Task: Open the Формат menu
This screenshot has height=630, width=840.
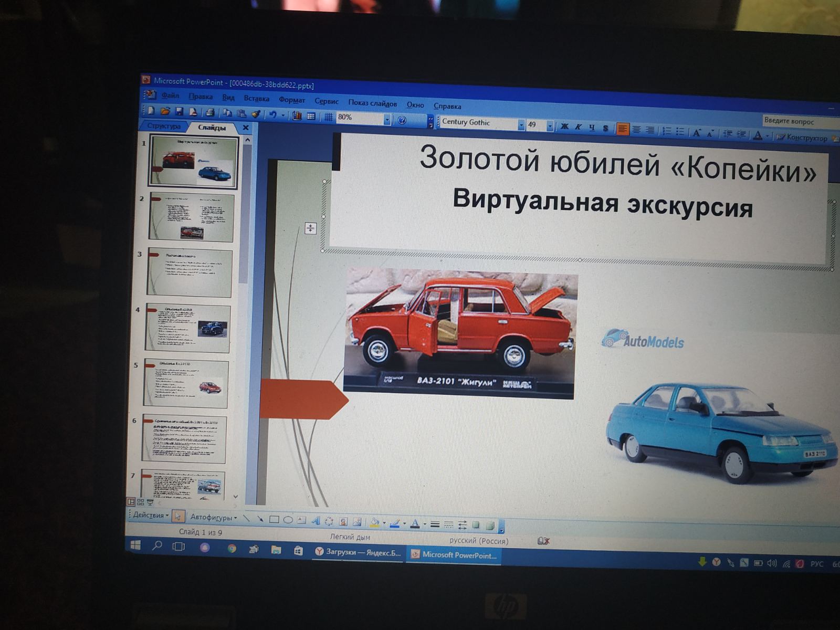Action: point(292,100)
